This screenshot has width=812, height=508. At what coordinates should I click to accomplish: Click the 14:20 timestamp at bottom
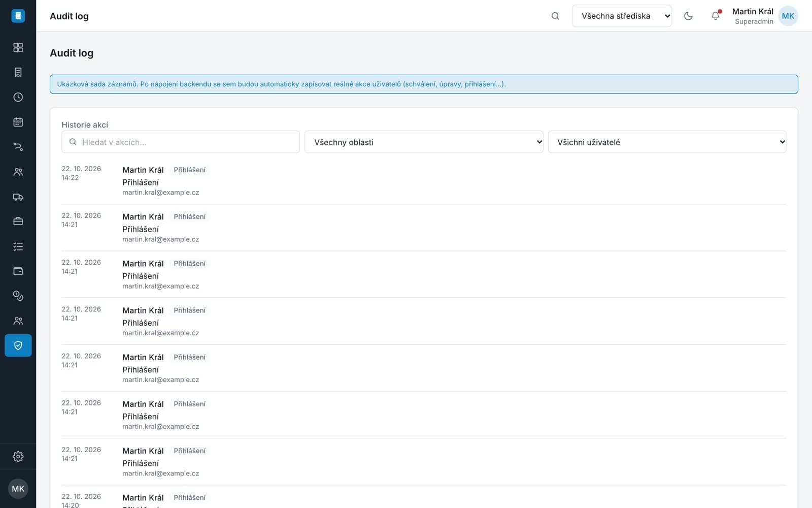click(x=70, y=505)
